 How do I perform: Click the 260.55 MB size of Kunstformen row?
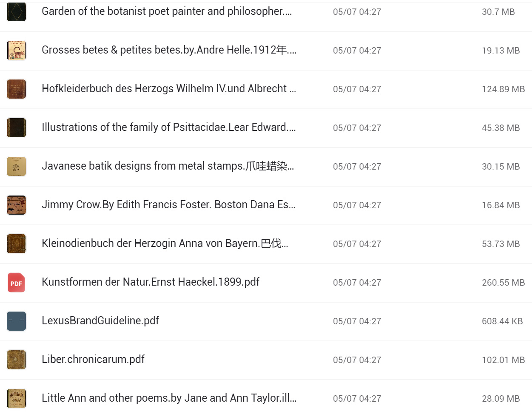(x=503, y=283)
